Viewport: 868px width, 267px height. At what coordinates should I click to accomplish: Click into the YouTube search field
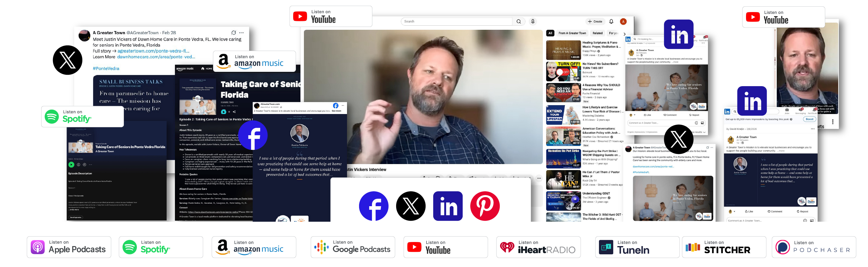pos(457,22)
